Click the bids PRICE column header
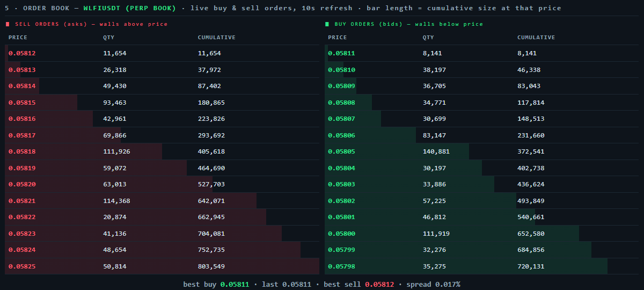Viewport: 644px width, 290px height. (x=338, y=38)
